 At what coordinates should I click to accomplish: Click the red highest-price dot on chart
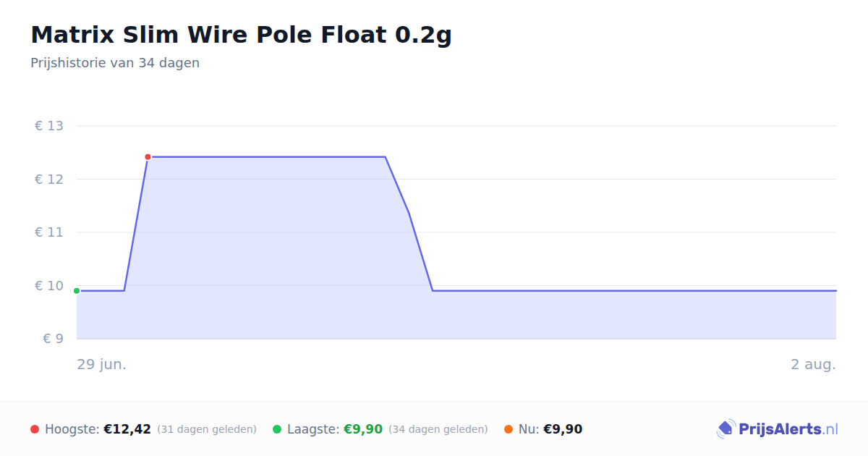[148, 157]
